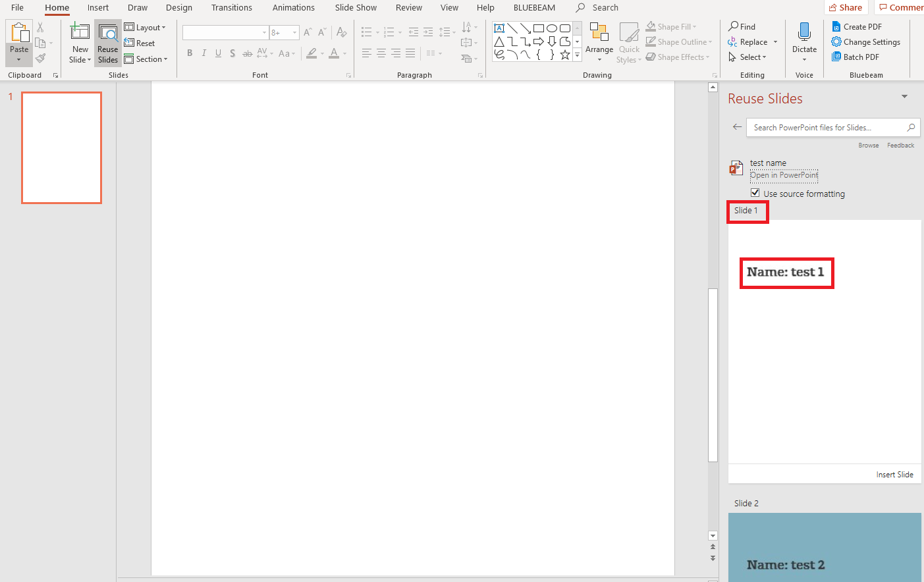Screen dimensions: 924x582
Task: Switch to the BLUEBEAM ribbon tab
Action: (534, 7)
